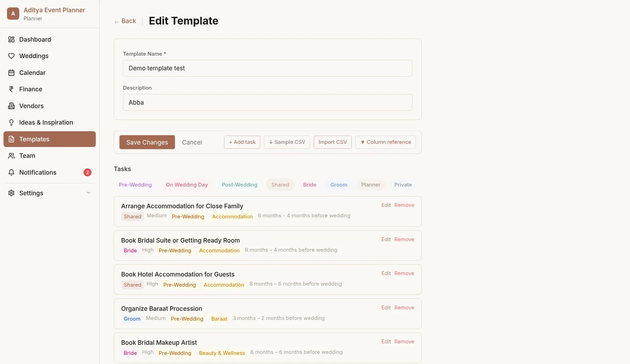Remove the Arrange Accommodation for Close Family task
This screenshot has width=630, height=364.
click(404, 205)
